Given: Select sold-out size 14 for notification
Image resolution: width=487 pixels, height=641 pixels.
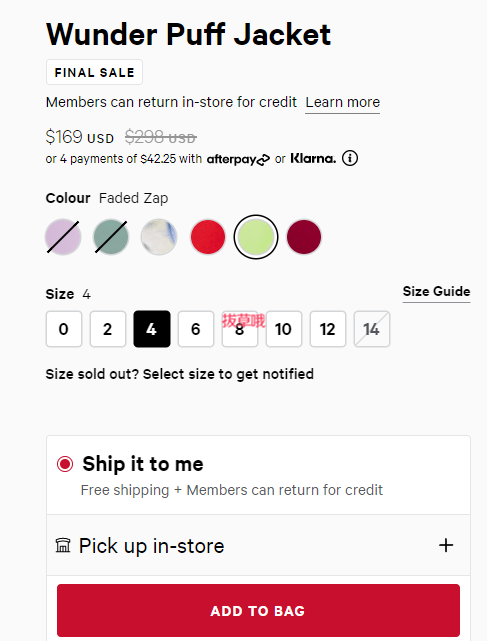Looking at the screenshot, I should point(372,329).
